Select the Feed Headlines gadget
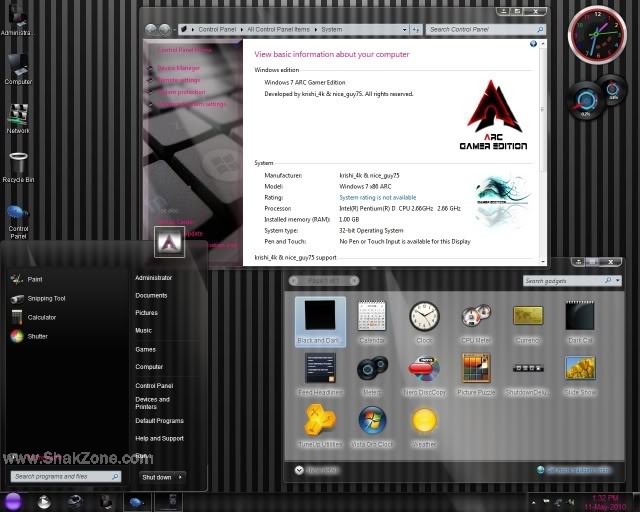The image size is (640, 512). [x=320, y=374]
